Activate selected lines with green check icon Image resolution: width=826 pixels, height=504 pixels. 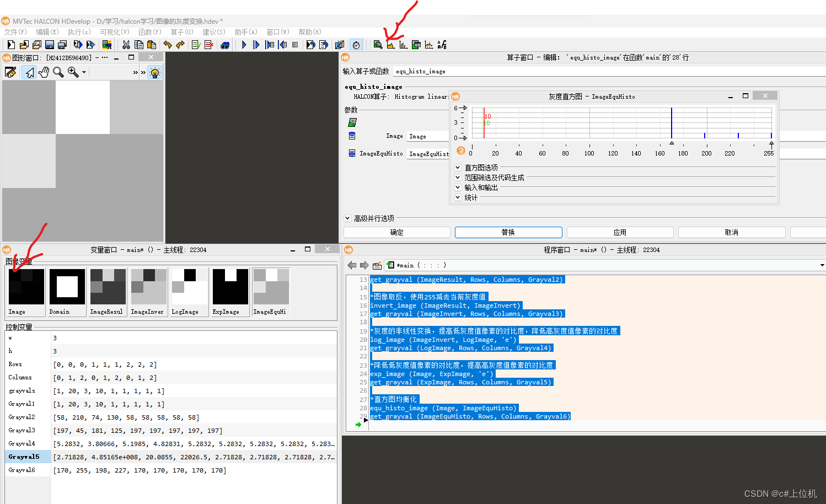coord(196,45)
